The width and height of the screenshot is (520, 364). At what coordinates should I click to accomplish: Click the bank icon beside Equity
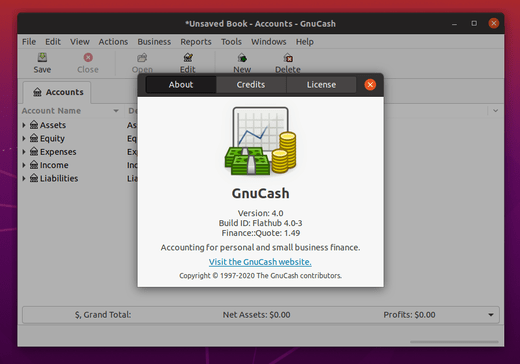(34, 138)
